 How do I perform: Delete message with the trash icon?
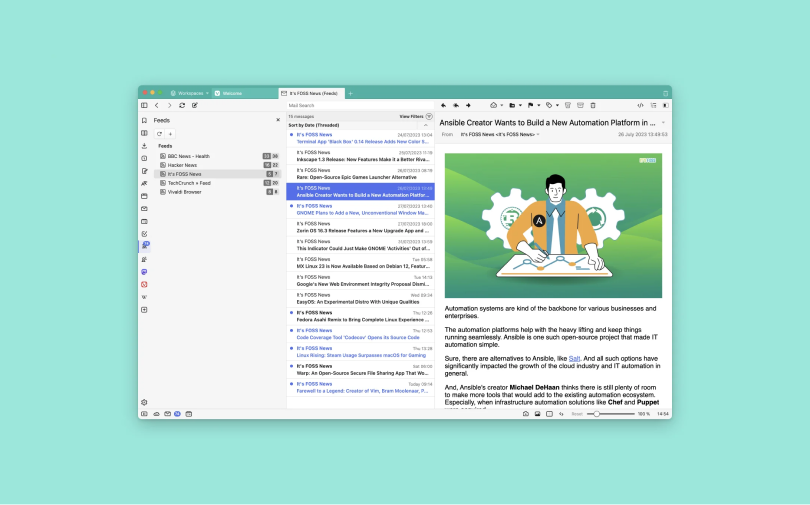tap(593, 105)
